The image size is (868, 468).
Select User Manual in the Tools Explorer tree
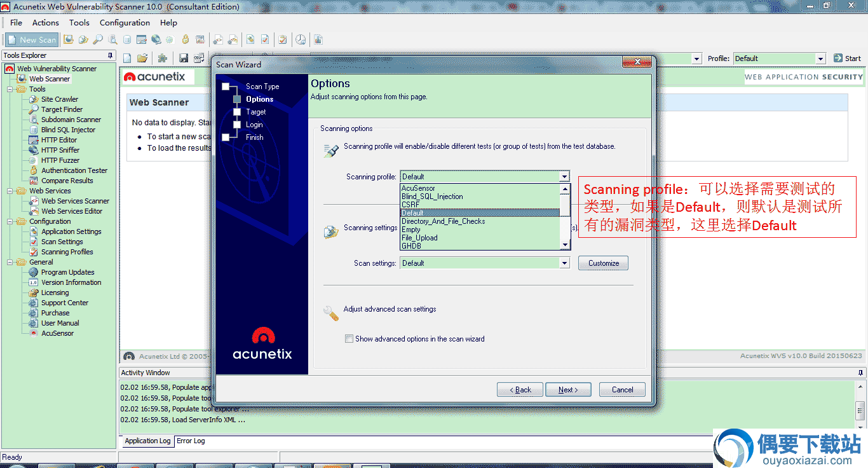coord(60,323)
